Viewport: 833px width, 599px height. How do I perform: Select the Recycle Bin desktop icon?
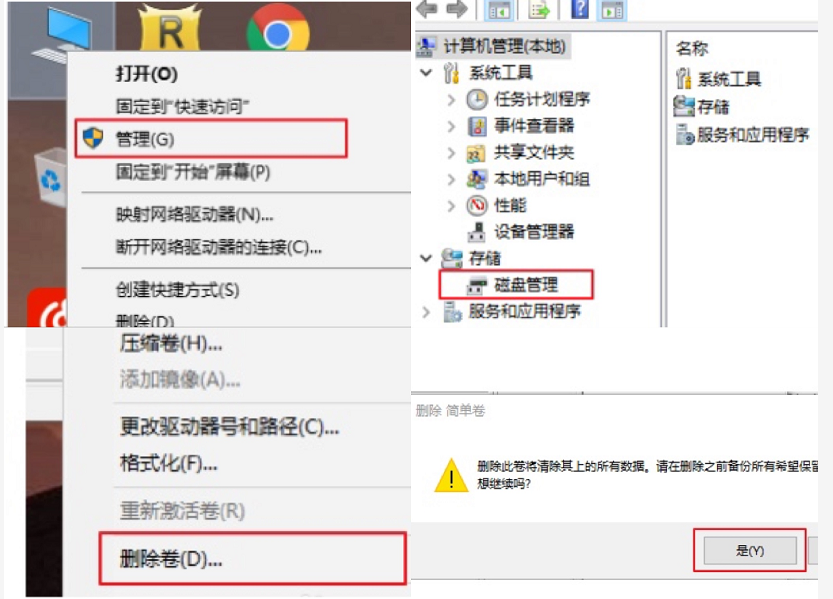[x=50, y=178]
